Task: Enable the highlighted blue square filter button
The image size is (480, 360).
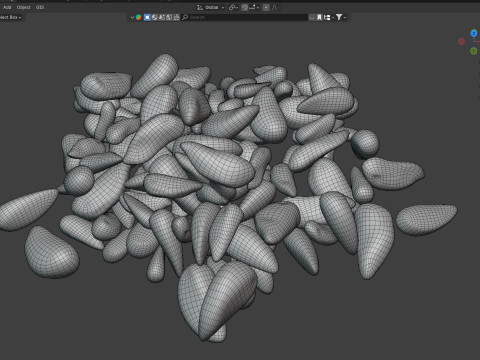Action: [147, 17]
